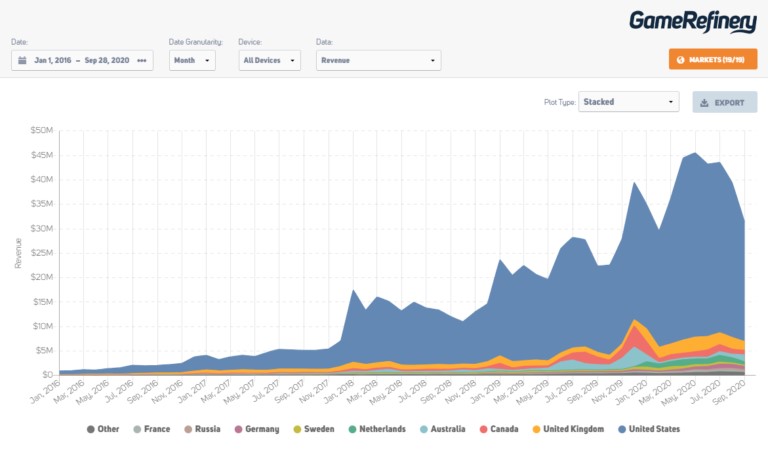Image resolution: width=768 pixels, height=451 pixels.
Task: Click the download icon on Export button
Action: pyautogui.click(x=705, y=102)
